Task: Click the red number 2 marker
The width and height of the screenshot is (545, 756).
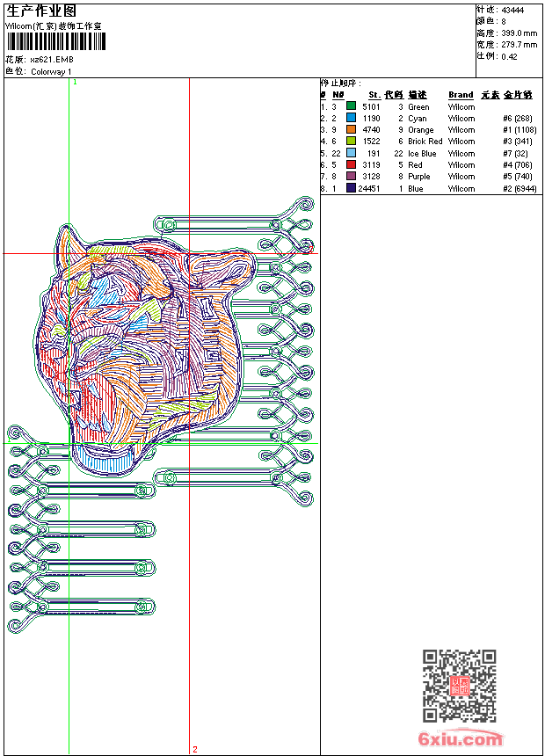Action: coord(194,749)
